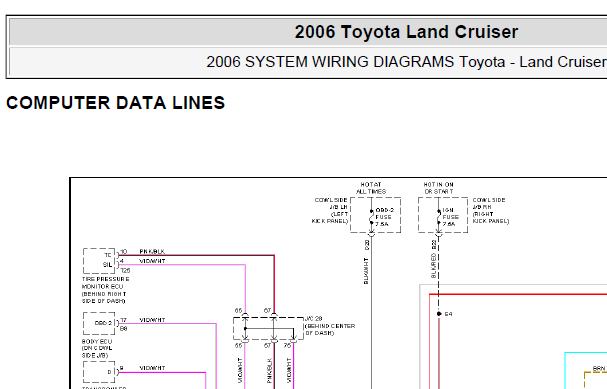
Task: Click the "COWL SIDE J/B LH (LEFT KICK PANEL)" label
Action: tap(330, 211)
